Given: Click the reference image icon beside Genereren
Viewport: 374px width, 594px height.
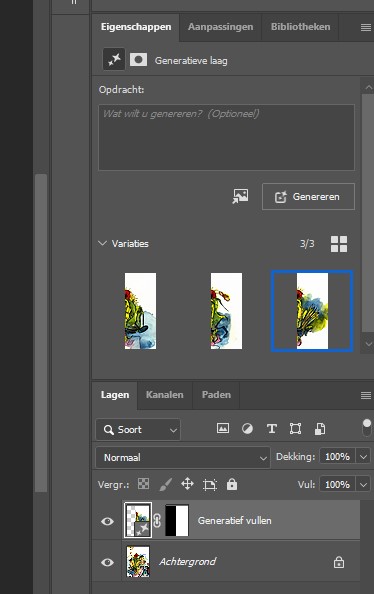Looking at the screenshot, I should tap(240, 196).
